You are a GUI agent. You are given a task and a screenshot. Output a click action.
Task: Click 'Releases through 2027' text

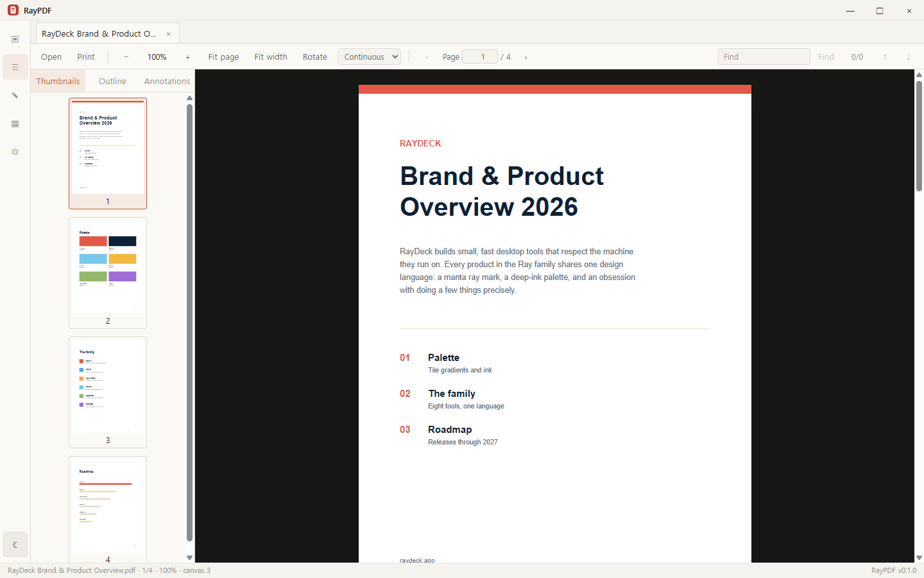click(x=463, y=442)
